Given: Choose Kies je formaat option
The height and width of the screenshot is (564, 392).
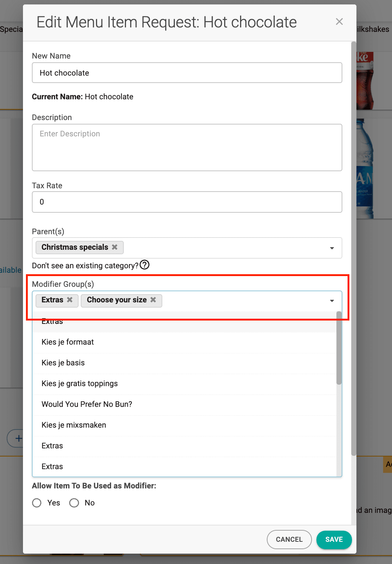Looking at the screenshot, I should coord(68,342).
